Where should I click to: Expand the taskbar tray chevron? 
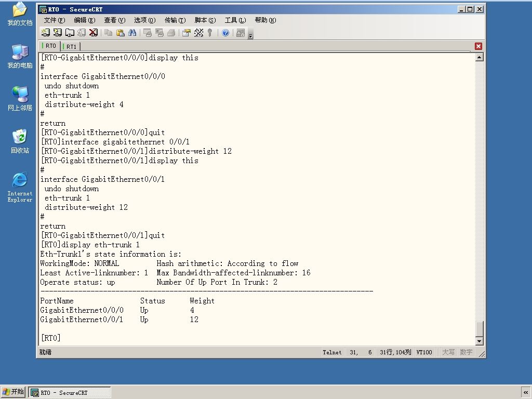[526, 392]
